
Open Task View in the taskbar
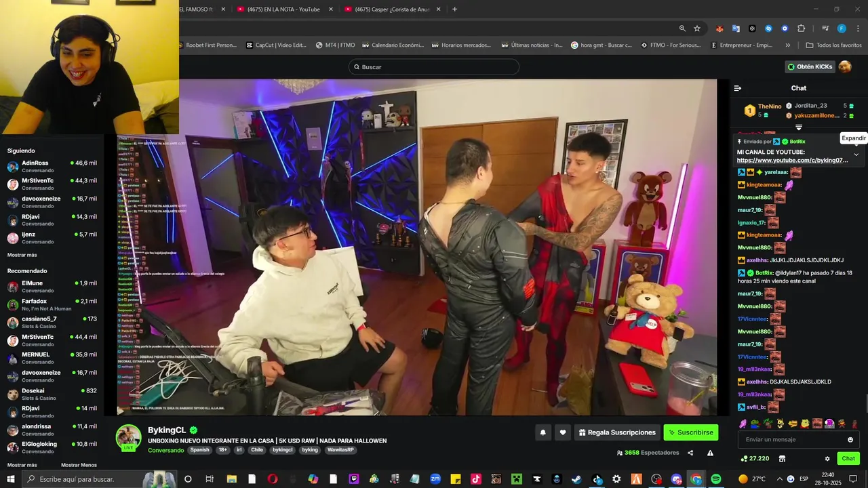click(210, 479)
